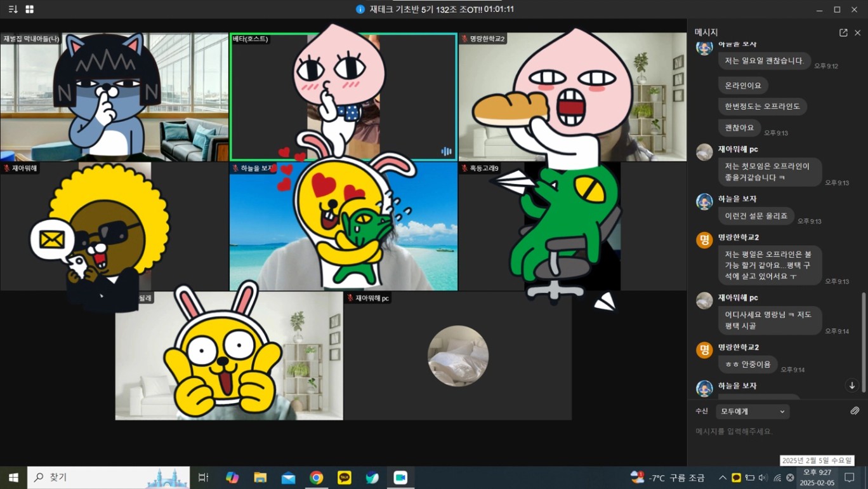868x489 pixels.
Task: Jump to latest message with down arrow
Action: pyautogui.click(x=852, y=385)
